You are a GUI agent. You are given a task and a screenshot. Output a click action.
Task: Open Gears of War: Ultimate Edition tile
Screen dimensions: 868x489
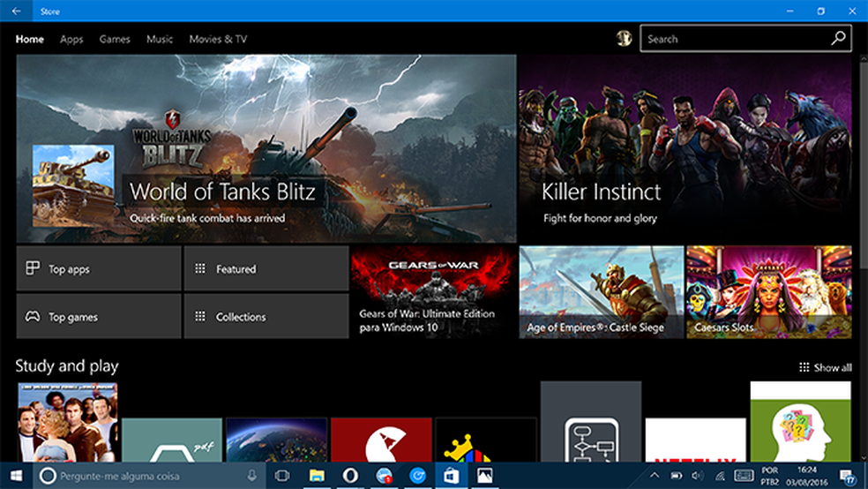coord(433,292)
